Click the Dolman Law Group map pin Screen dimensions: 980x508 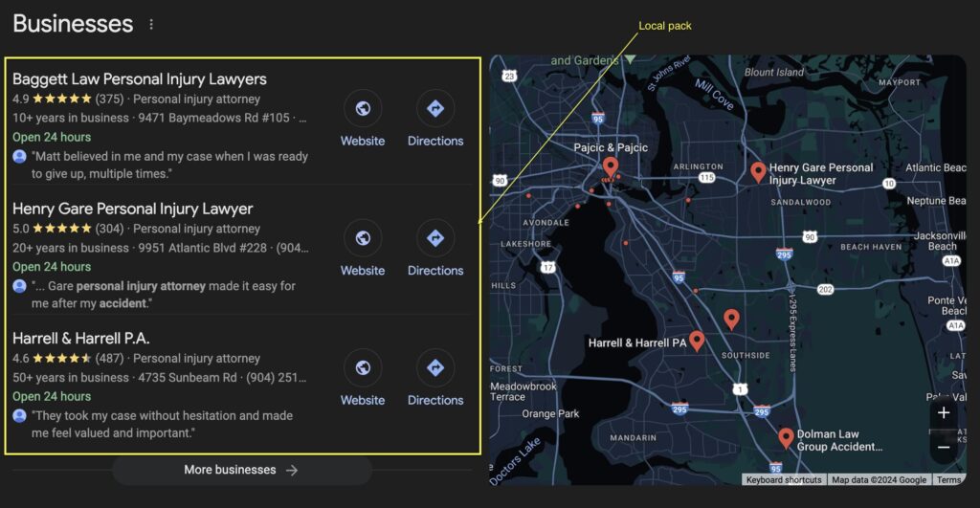click(786, 438)
